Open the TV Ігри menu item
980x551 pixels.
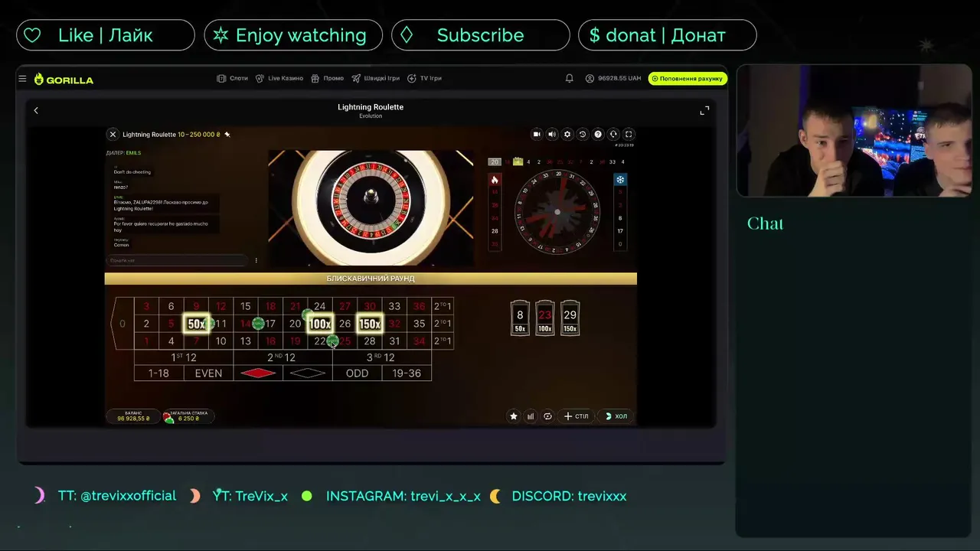[x=424, y=78]
